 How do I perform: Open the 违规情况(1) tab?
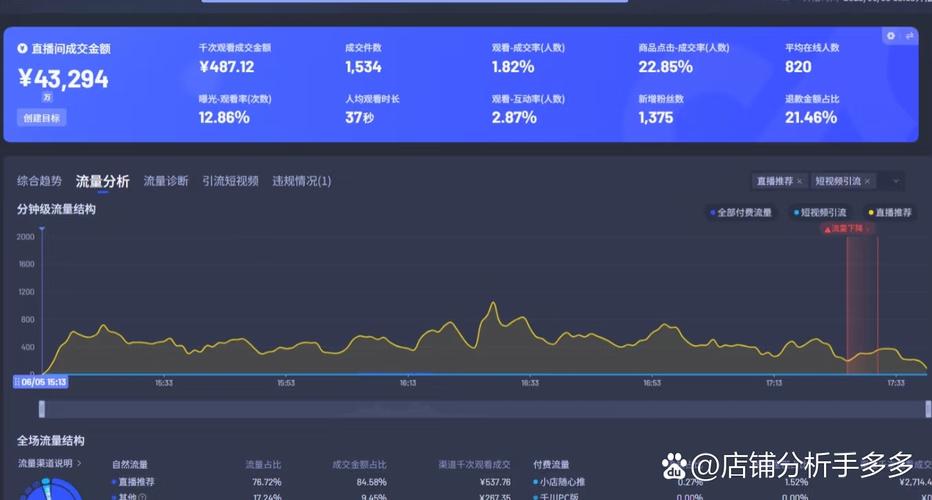(301, 181)
